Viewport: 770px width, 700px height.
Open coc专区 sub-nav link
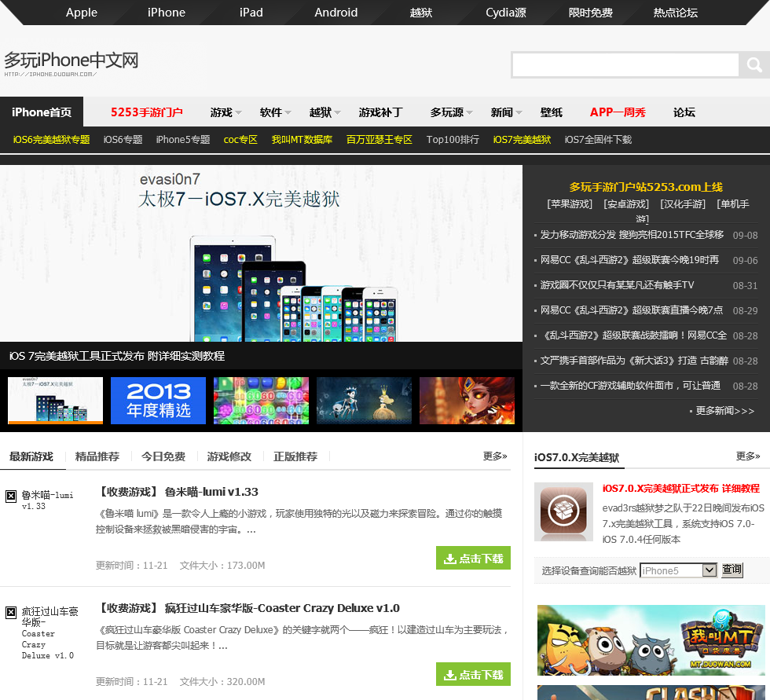240,139
